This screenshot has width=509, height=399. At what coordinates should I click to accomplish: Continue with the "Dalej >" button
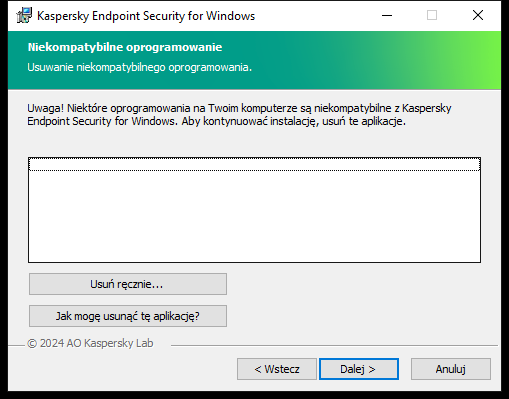359,369
